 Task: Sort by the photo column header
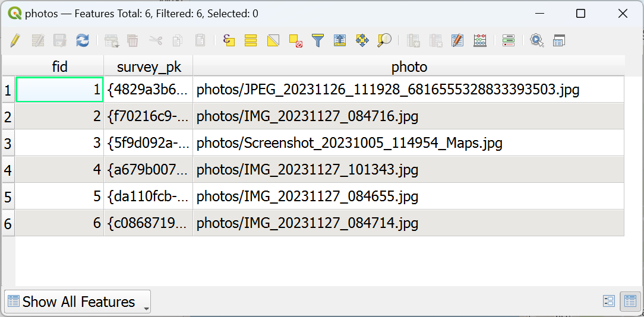point(409,67)
